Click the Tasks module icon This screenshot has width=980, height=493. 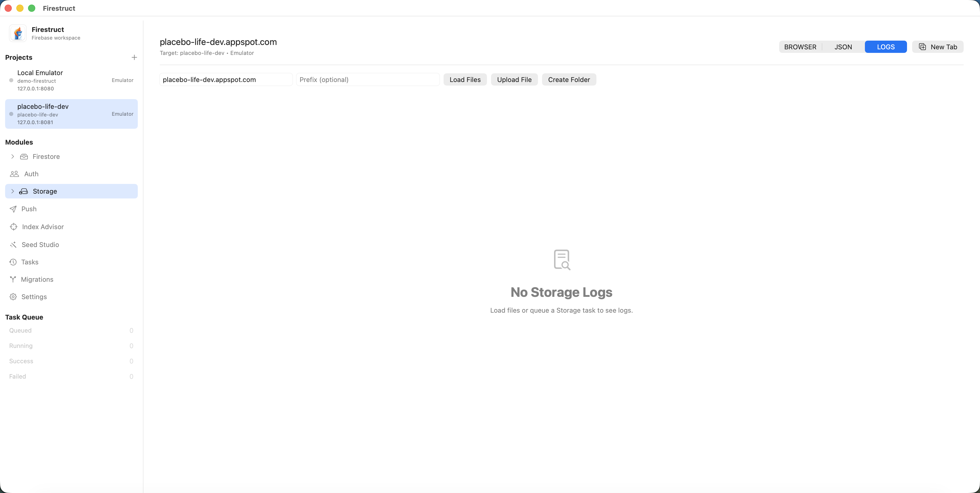[x=14, y=262]
